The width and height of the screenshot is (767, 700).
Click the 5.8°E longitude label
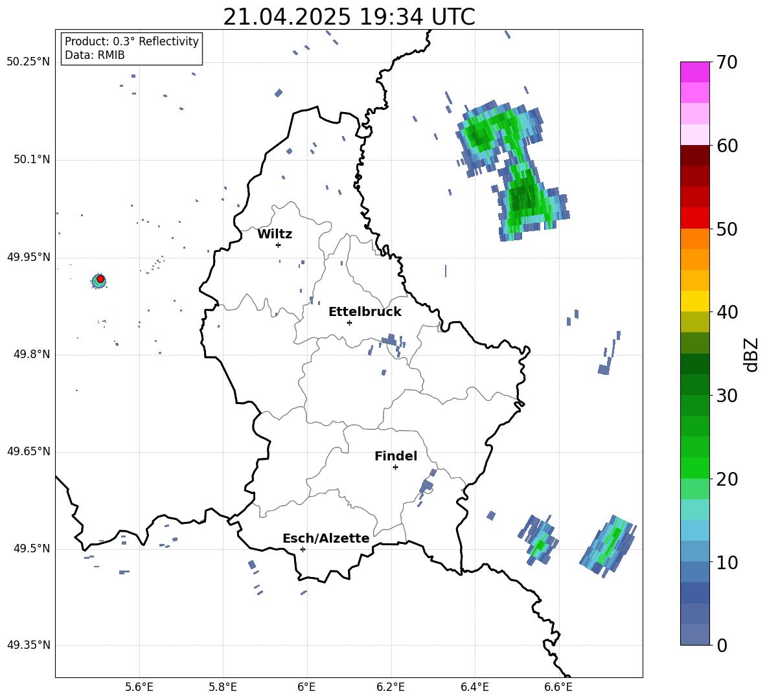pyautogui.click(x=223, y=687)
